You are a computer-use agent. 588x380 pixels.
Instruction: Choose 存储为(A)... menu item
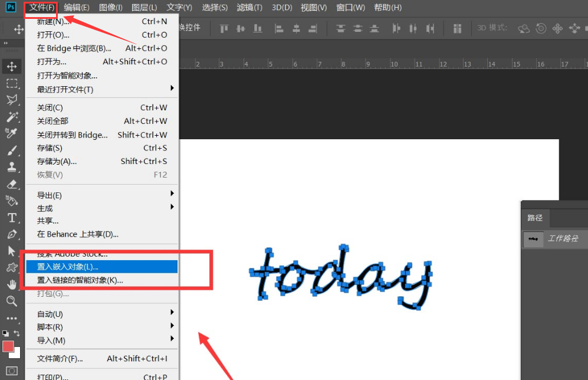[x=101, y=161]
